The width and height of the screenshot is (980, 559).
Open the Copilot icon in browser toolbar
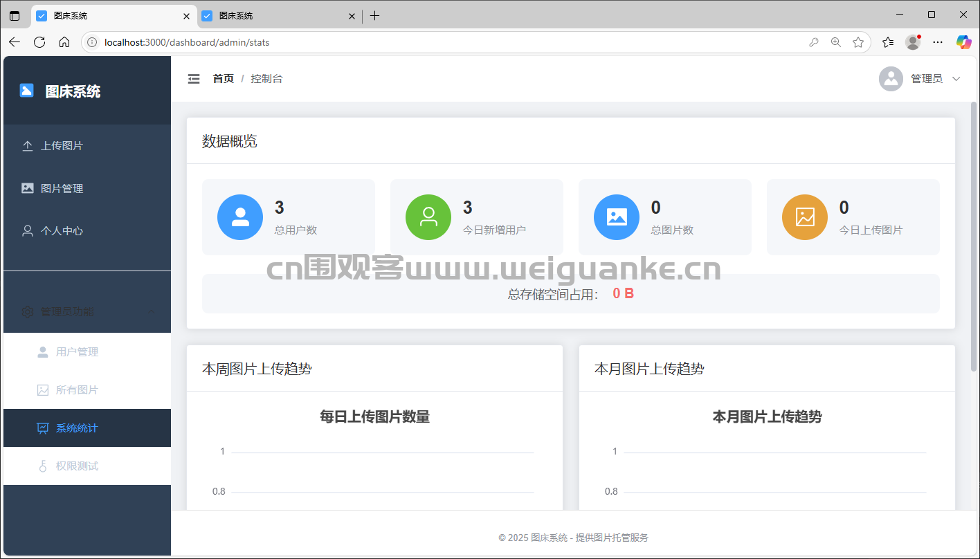[x=964, y=42]
